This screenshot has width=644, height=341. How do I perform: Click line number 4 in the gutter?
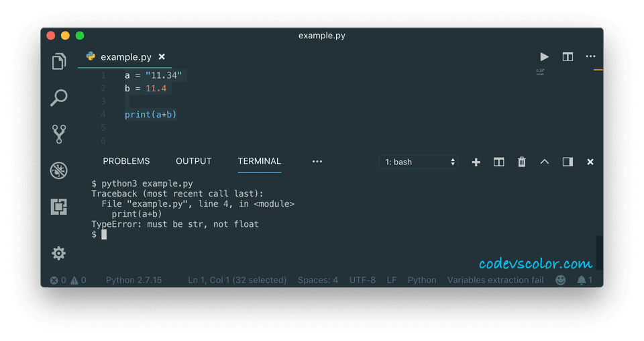(103, 115)
